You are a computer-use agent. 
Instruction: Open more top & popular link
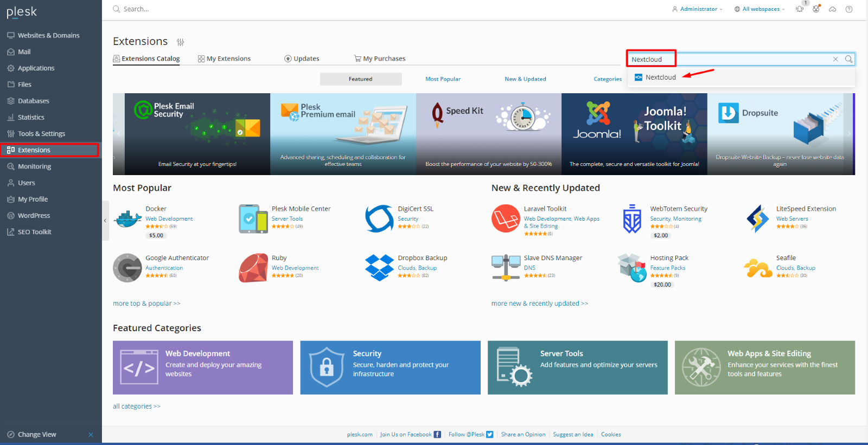146,304
